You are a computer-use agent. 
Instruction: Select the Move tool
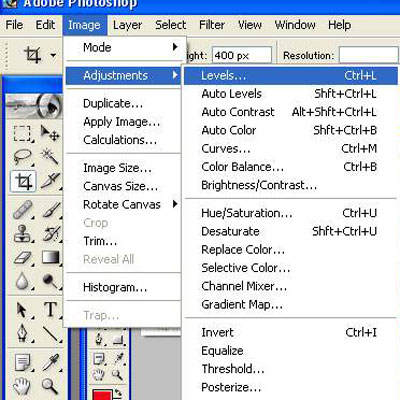[50, 134]
